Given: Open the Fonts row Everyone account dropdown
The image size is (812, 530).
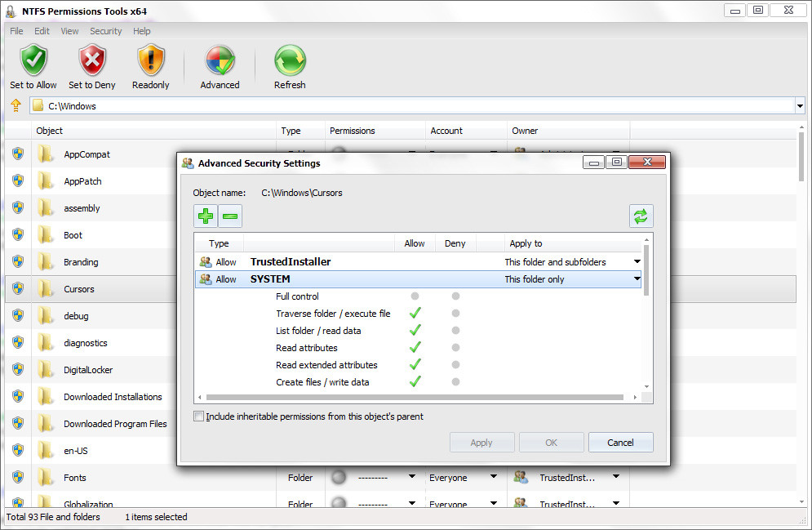Looking at the screenshot, I should (494, 476).
